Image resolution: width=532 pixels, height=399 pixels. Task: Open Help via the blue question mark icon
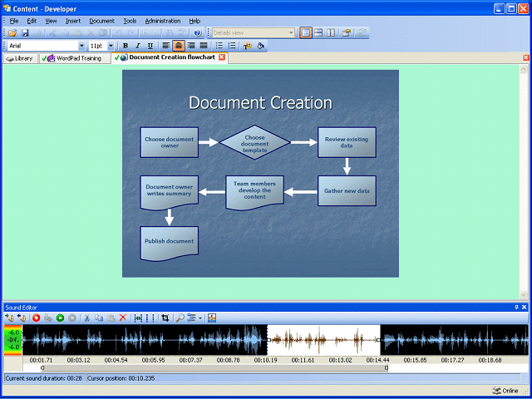[x=198, y=33]
